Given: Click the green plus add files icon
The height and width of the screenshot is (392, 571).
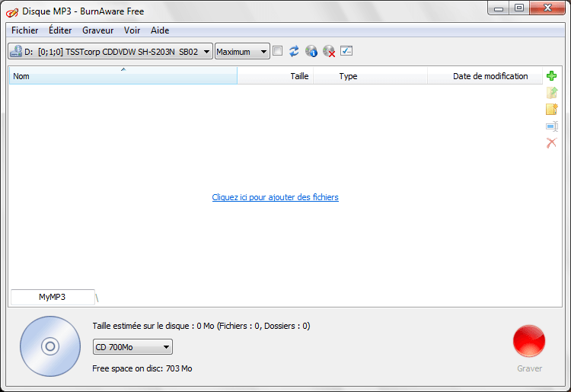Looking at the screenshot, I should (552, 76).
